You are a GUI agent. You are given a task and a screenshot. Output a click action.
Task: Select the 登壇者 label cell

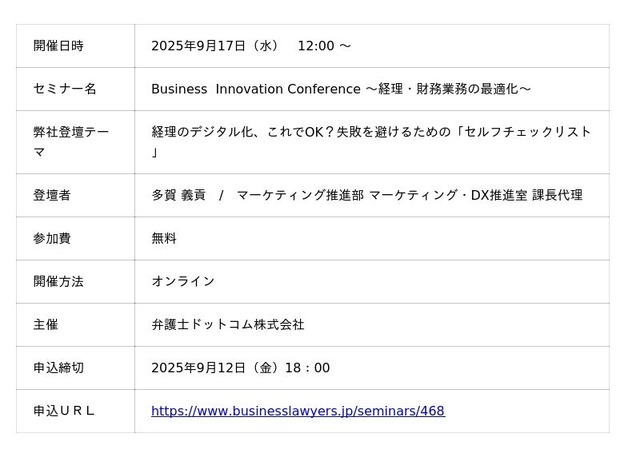52,196
